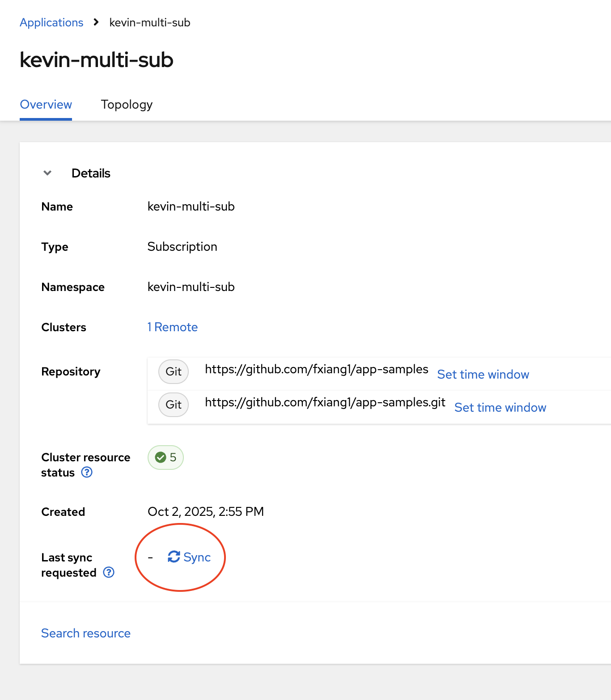
Task: Click the kevin-multi-sub breadcrumb item
Action: pos(150,22)
